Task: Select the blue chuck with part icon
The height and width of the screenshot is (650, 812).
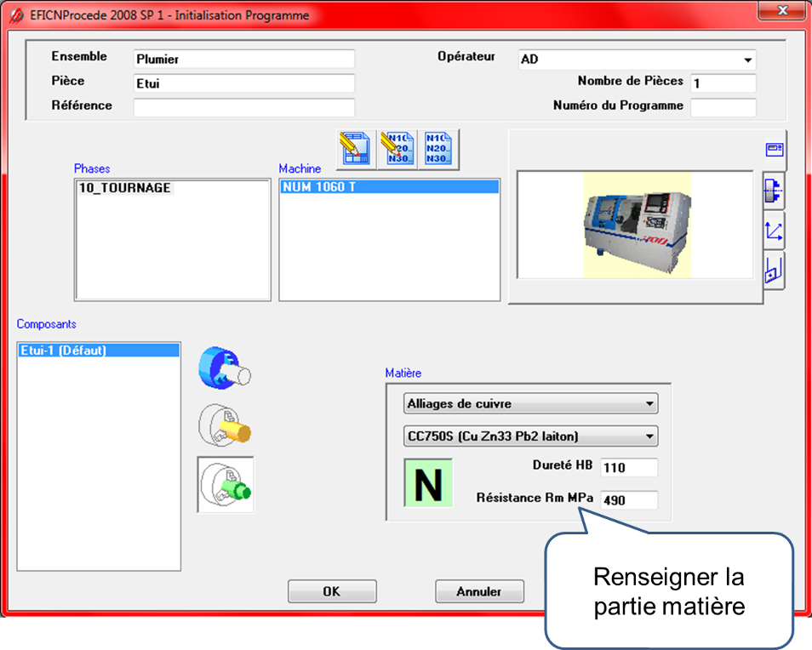Action: [225, 368]
